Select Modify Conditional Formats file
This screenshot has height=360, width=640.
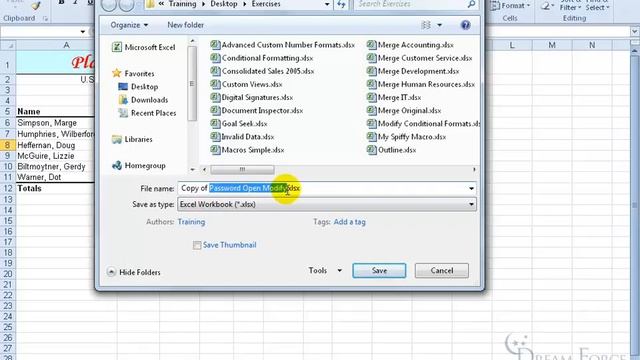click(x=423, y=123)
